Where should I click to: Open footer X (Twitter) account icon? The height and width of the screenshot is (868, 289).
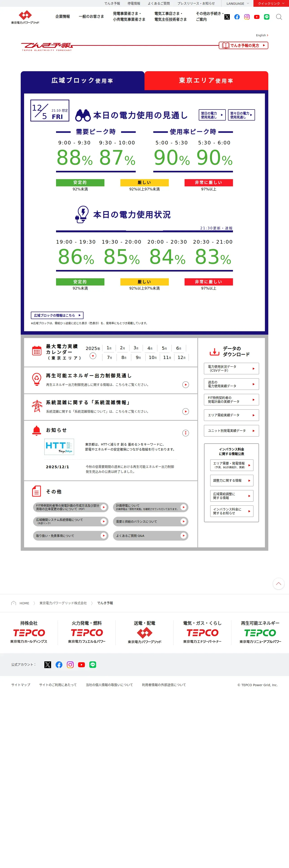48,665
